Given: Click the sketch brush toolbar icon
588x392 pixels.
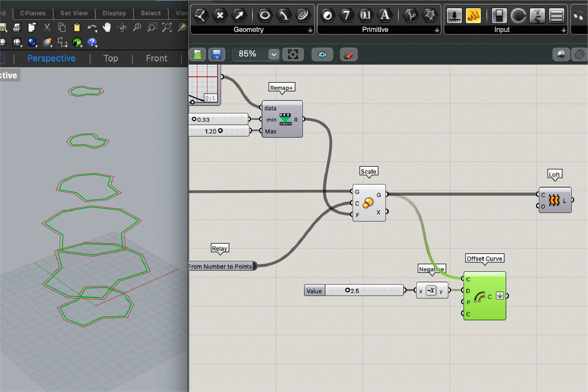Looking at the screenshot, I should coord(348,55).
